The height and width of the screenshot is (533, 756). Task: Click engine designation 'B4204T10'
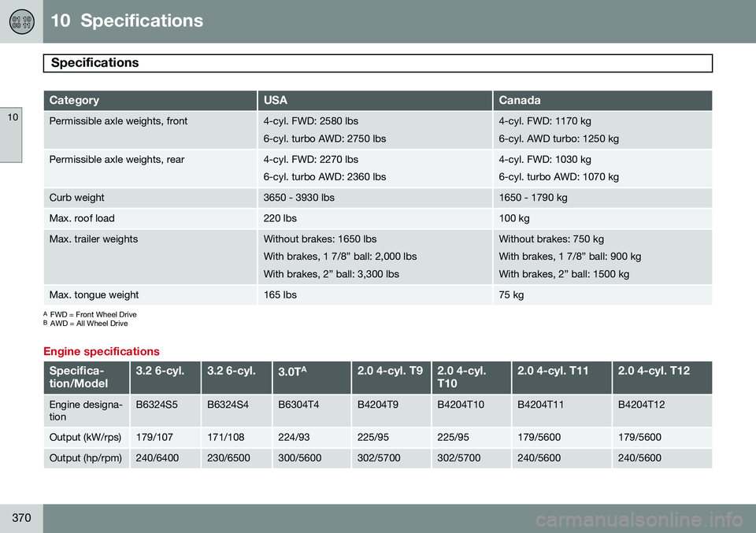[461, 405]
